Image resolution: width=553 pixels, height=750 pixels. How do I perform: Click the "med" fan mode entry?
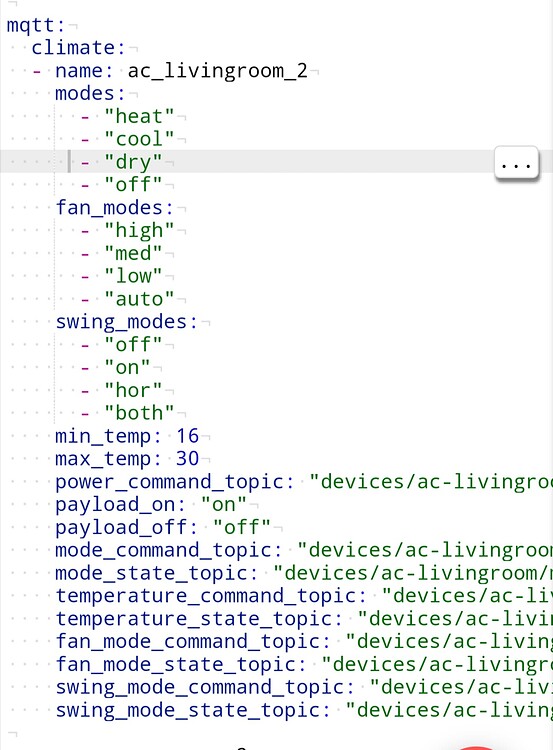pos(133,253)
